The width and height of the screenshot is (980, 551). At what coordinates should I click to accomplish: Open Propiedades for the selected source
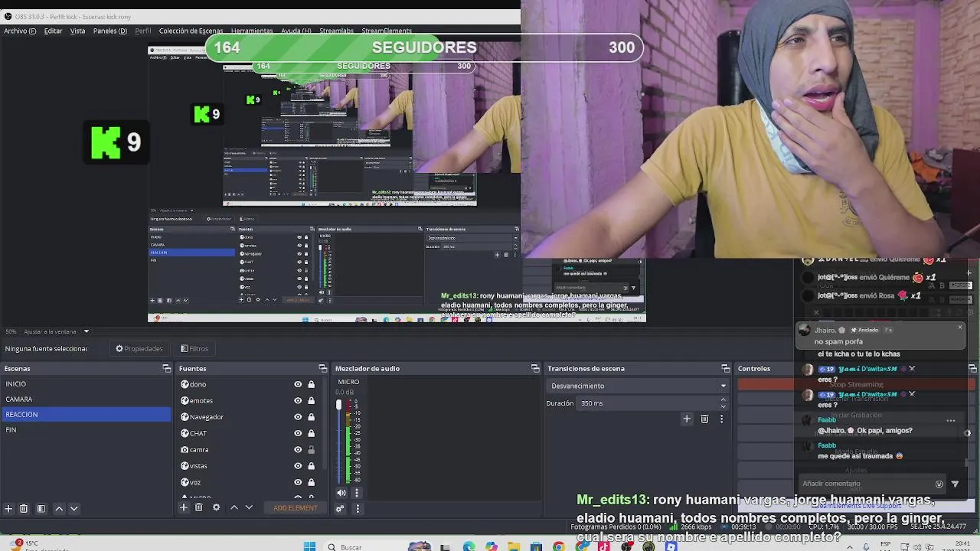(x=139, y=348)
